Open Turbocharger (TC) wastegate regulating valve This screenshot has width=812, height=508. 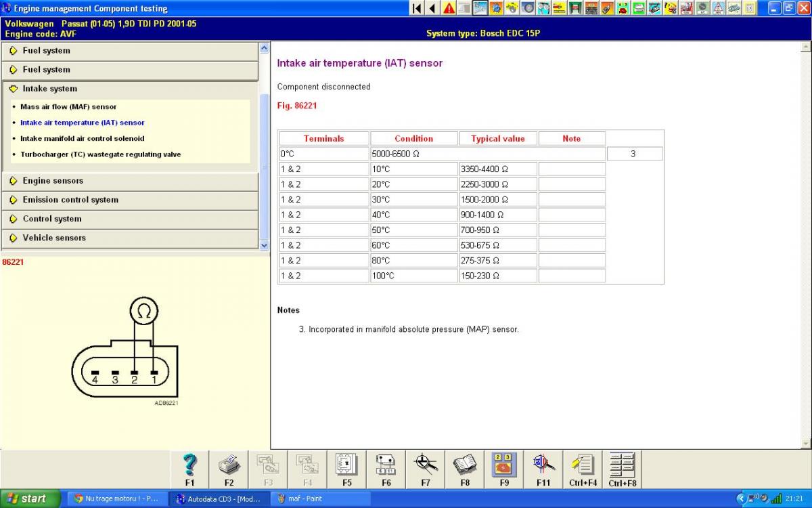(x=100, y=154)
